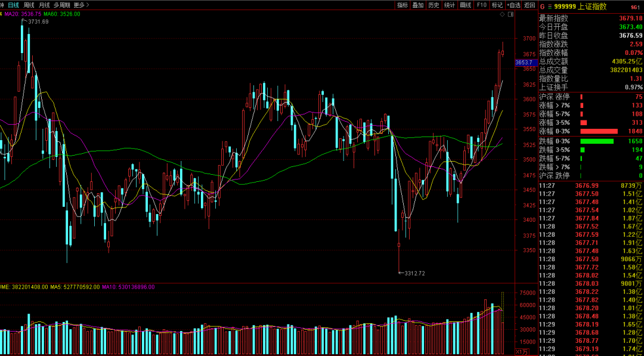Select tick row with price 3678.22

pos(591,292)
